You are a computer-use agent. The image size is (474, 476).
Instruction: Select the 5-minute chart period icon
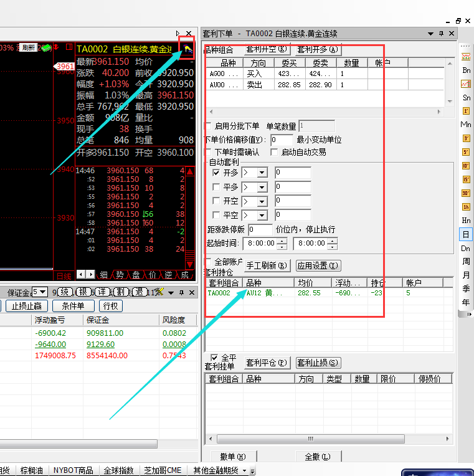(x=466, y=152)
